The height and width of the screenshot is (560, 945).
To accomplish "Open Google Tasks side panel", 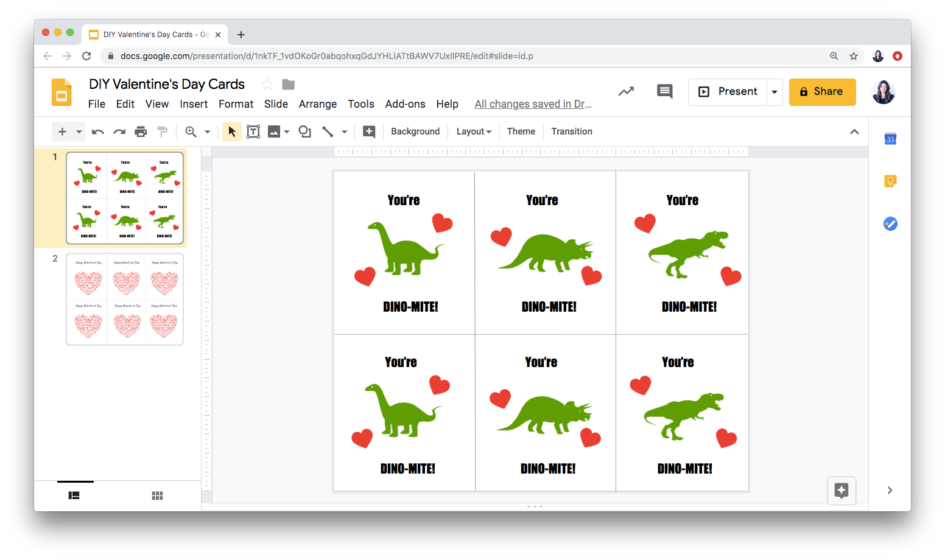I will click(x=890, y=224).
